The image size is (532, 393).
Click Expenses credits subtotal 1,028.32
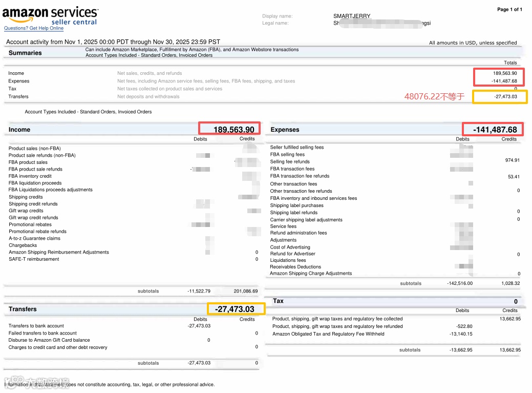tap(510, 283)
